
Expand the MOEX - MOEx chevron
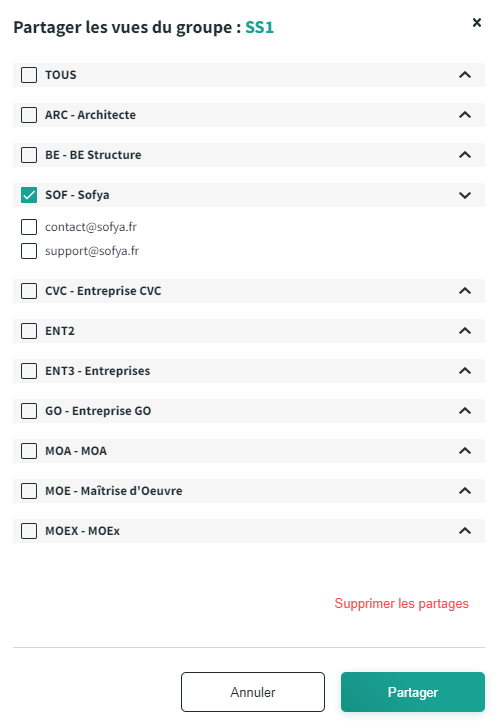[x=465, y=531]
